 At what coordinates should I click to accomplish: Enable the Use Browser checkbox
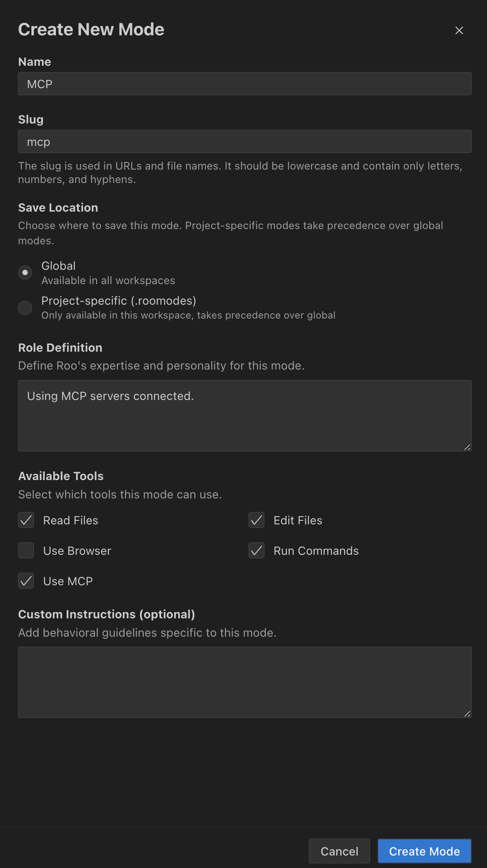(26, 550)
